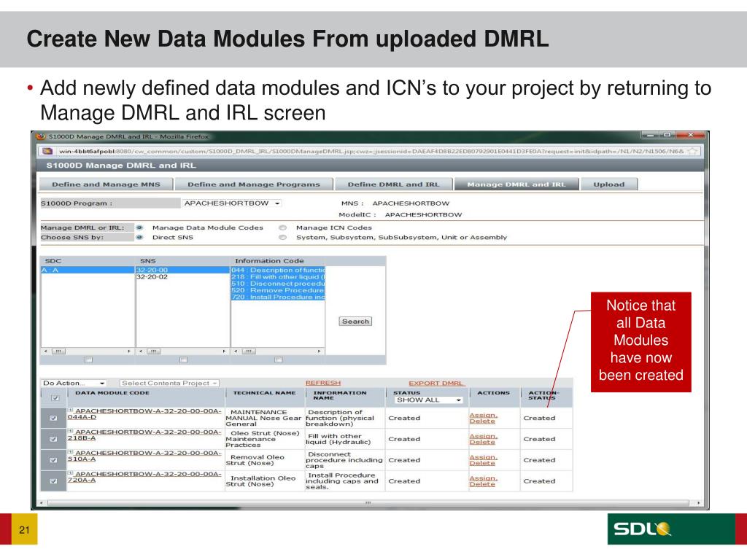Toggle the select-all checkbox in table header
Screen dimensions: 747x560
(x=55, y=397)
